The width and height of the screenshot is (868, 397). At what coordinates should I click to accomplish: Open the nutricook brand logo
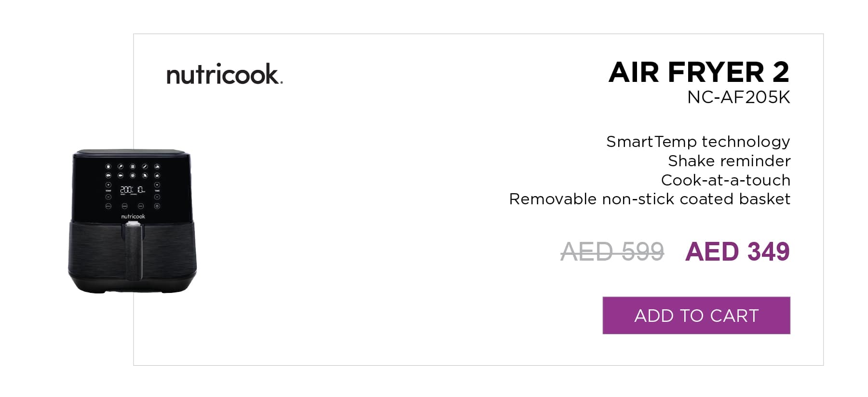click(x=225, y=74)
